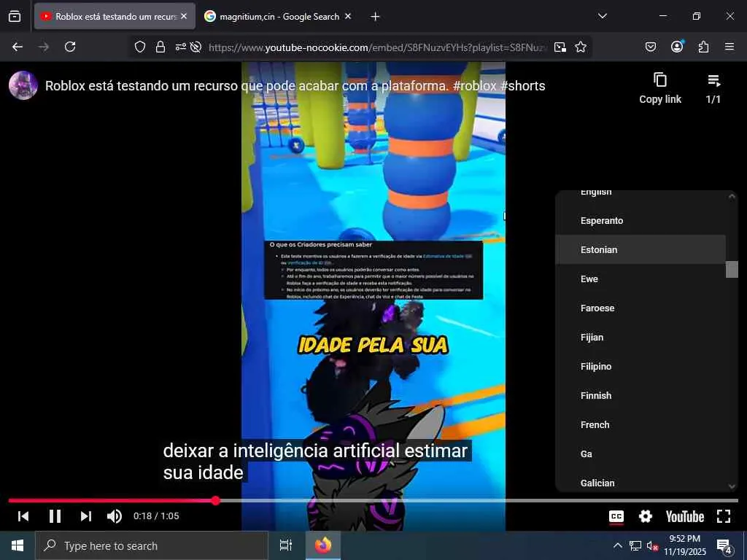Focus the youtube-nocookie URL address field
This screenshot has width=747, height=560.
[x=377, y=47]
